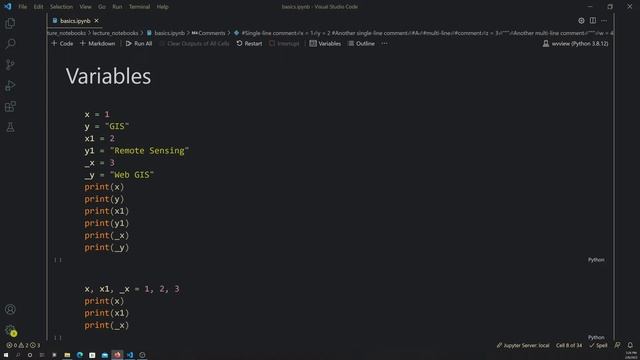The image size is (640, 360).
Task: Open the Variables panel
Action: 325,43
